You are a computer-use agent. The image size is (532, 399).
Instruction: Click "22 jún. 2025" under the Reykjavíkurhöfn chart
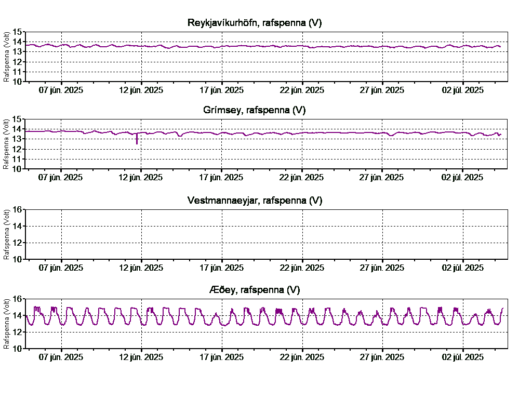coord(302,90)
